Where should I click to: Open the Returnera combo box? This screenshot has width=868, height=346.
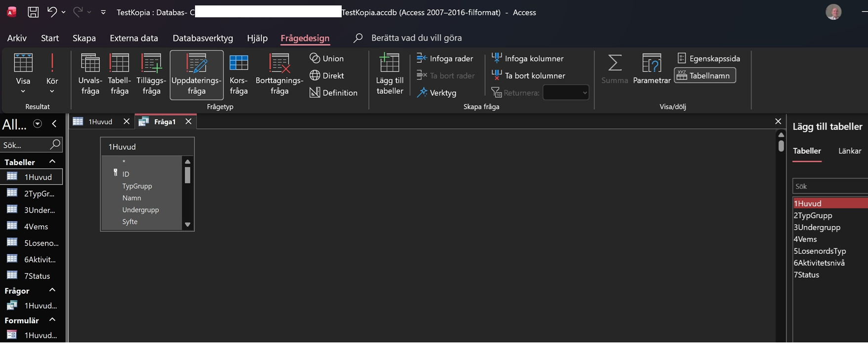(566, 92)
